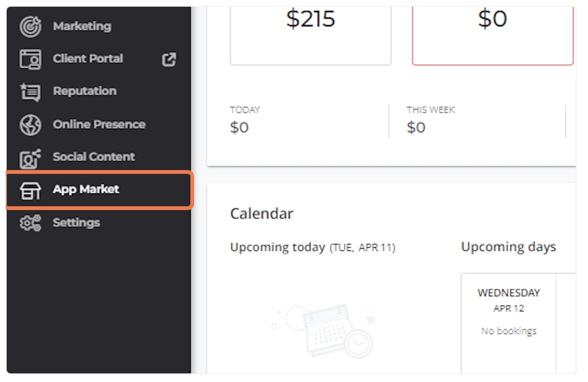
Task: Click the red-outlined $0 card
Action: click(x=493, y=36)
